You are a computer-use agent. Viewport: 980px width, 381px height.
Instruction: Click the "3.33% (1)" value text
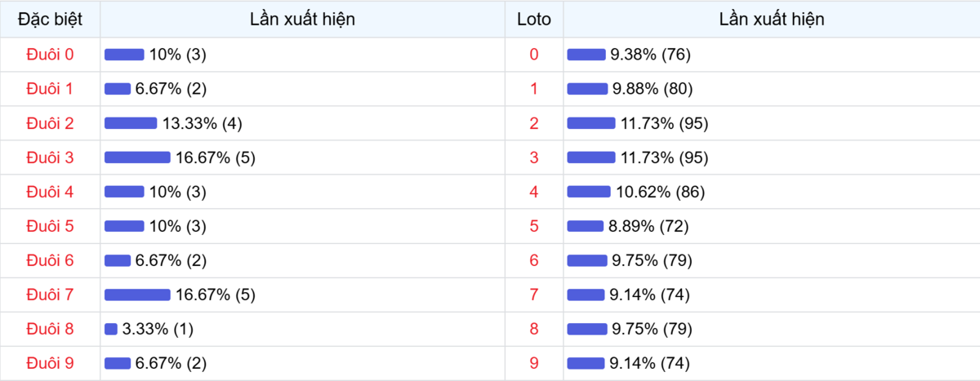click(x=158, y=329)
